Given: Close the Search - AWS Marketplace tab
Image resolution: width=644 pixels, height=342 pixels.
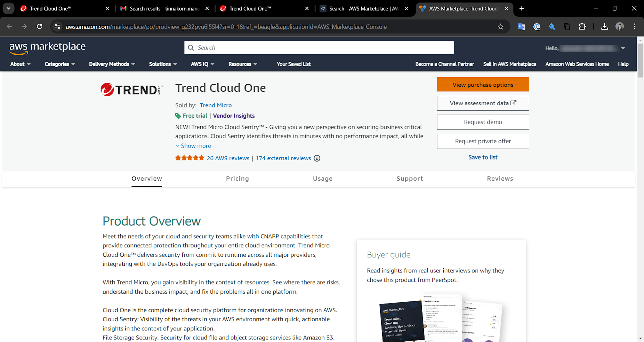Looking at the screenshot, I should point(407,9).
